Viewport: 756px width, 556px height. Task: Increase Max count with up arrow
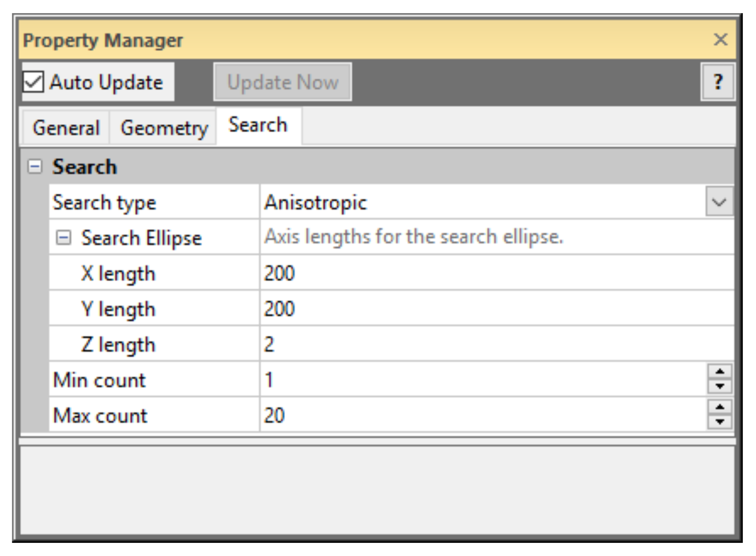[x=719, y=408]
